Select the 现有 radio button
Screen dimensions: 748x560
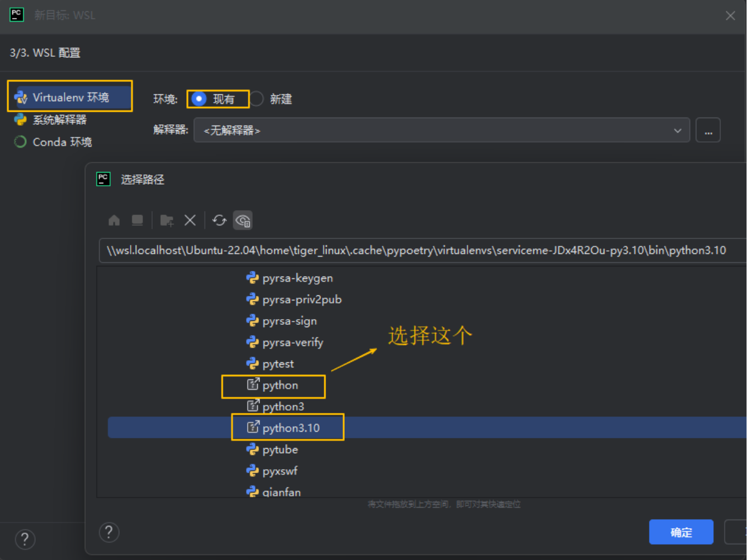199,99
